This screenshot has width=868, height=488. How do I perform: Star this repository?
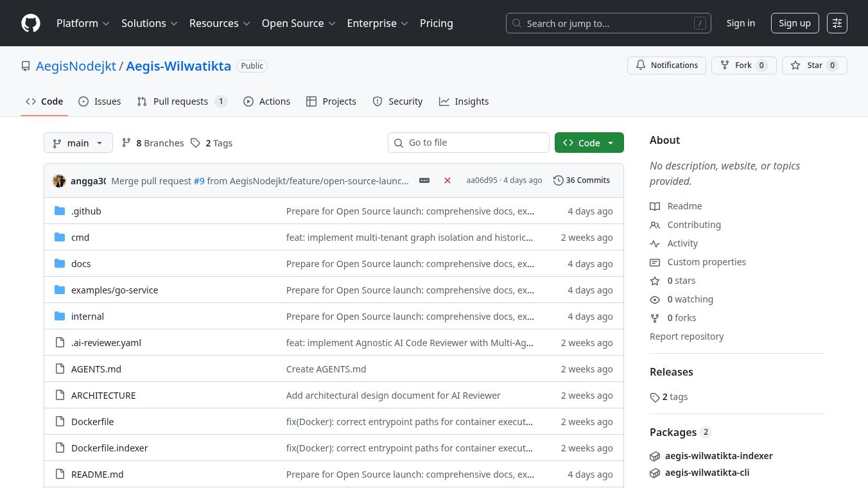(x=814, y=65)
